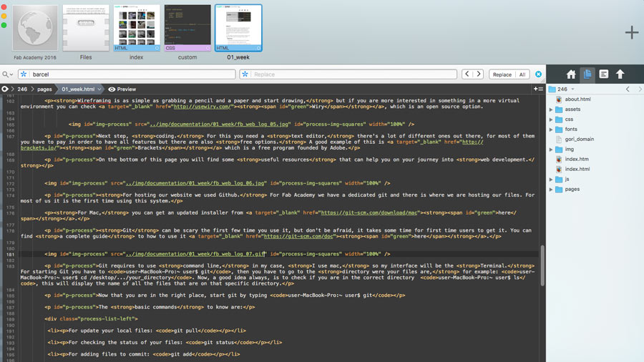Click the add split pane icon

pos(538,89)
